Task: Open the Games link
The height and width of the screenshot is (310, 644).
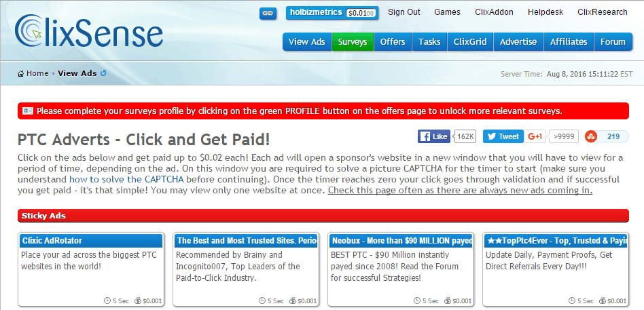Action: 447,12
